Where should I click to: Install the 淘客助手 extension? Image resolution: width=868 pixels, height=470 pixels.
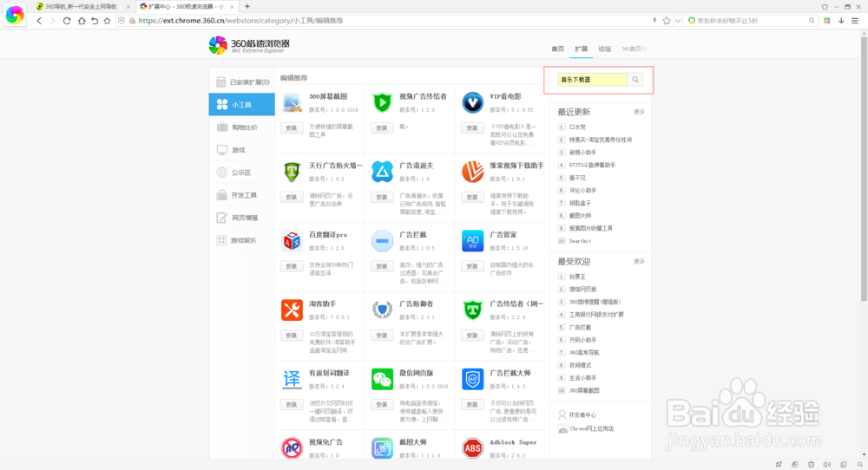(291, 335)
